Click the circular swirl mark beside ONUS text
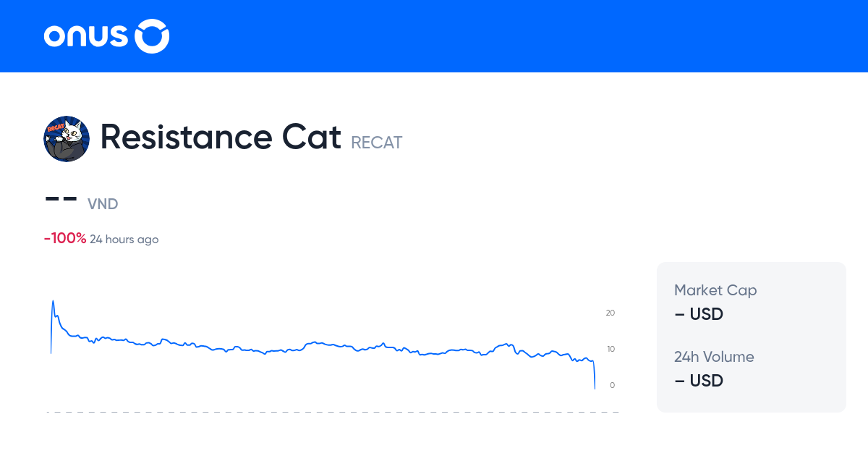This screenshot has height=456, width=868. (x=152, y=35)
